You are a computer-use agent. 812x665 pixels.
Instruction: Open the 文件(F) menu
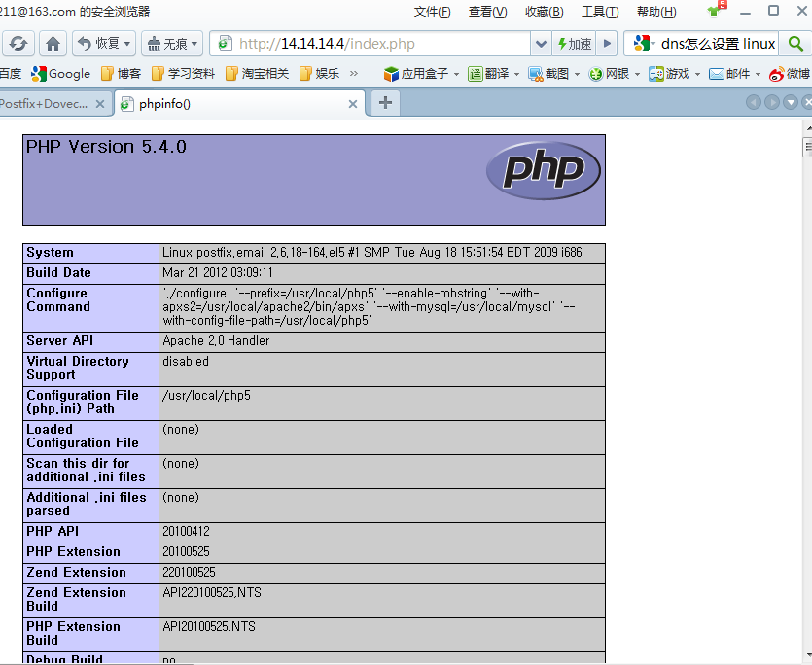pos(432,12)
